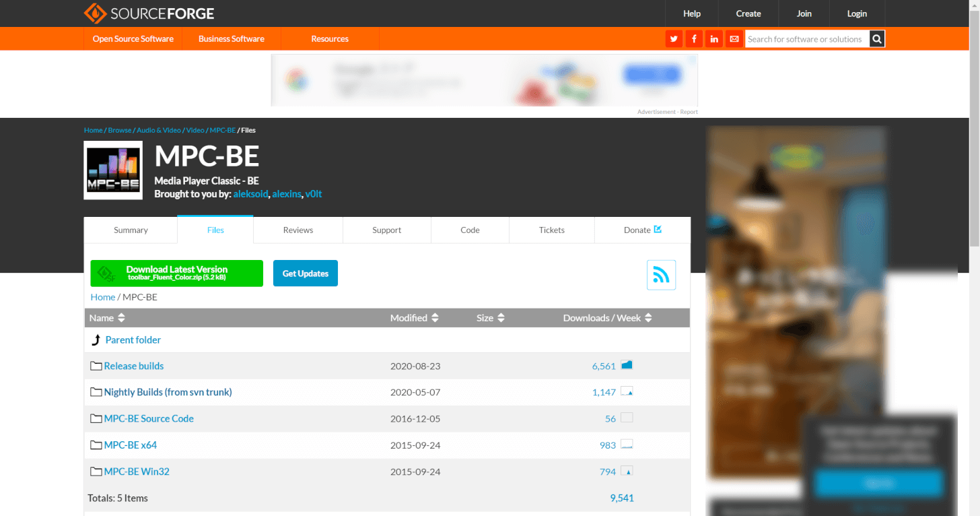Sort files by Downloads / Week column
980x516 pixels.
[608, 318]
